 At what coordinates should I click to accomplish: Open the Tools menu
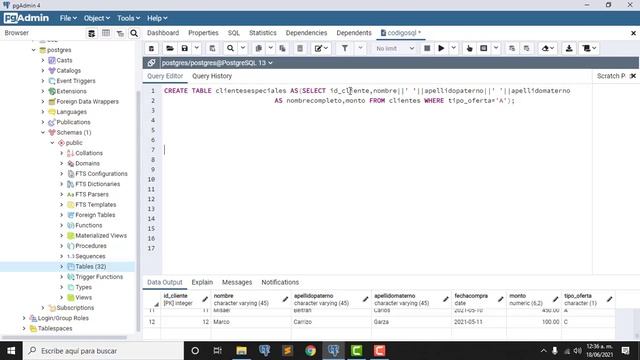(128, 18)
